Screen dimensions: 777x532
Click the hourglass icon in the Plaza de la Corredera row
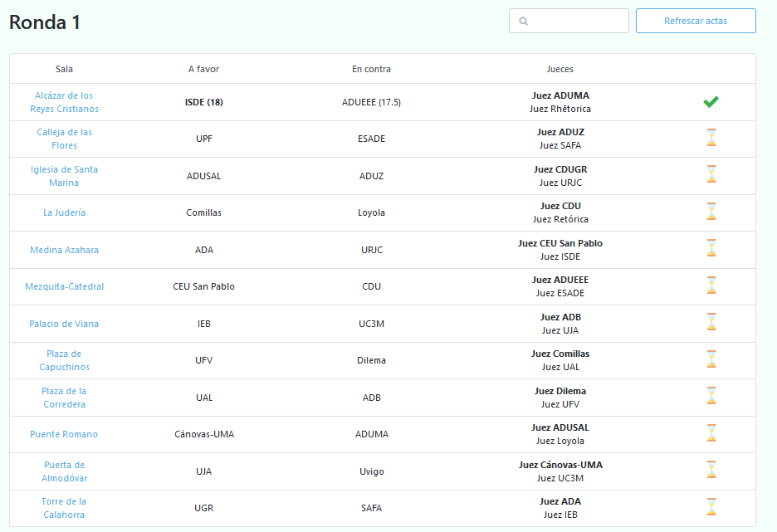711,396
